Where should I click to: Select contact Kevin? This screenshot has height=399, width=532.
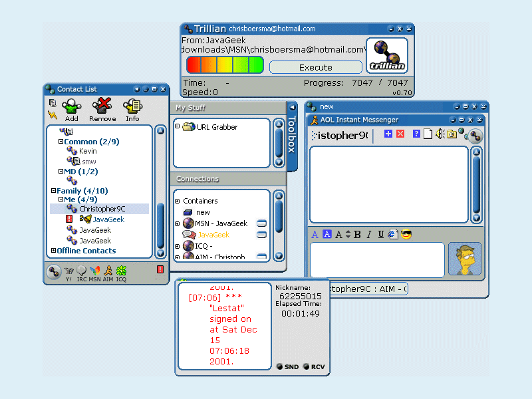coord(88,151)
